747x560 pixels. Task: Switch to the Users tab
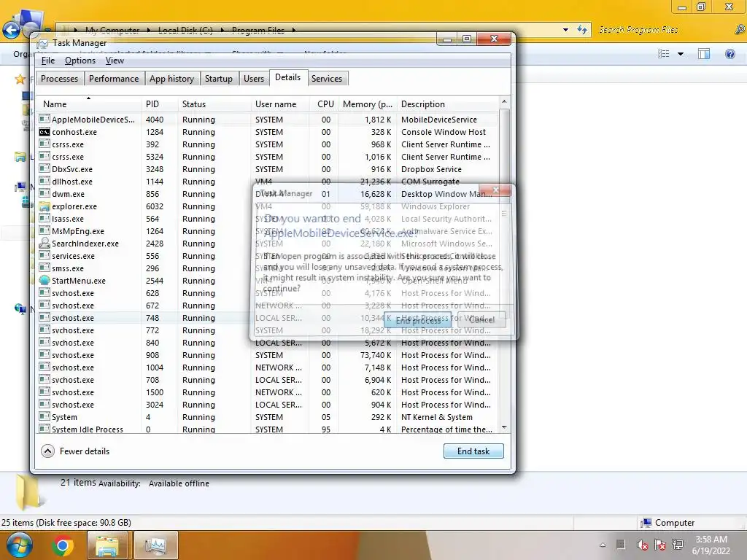(x=253, y=79)
